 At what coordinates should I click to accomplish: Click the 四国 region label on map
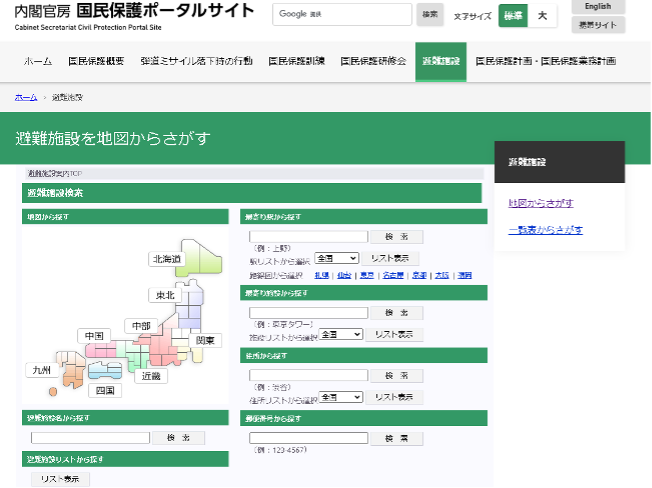[x=105, y=390]
